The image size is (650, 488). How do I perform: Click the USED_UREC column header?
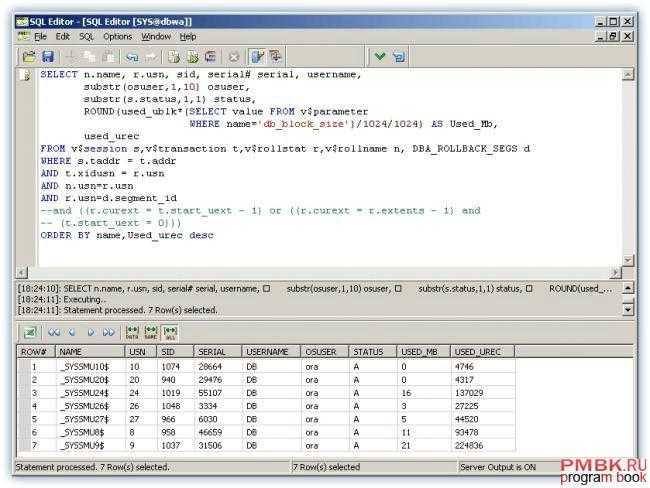pos(483,352)
